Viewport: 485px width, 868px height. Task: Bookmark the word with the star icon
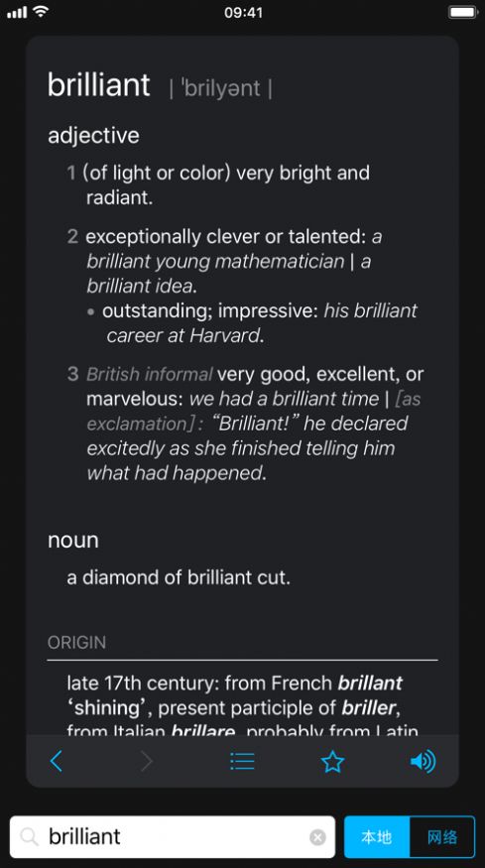click(332, 762)
